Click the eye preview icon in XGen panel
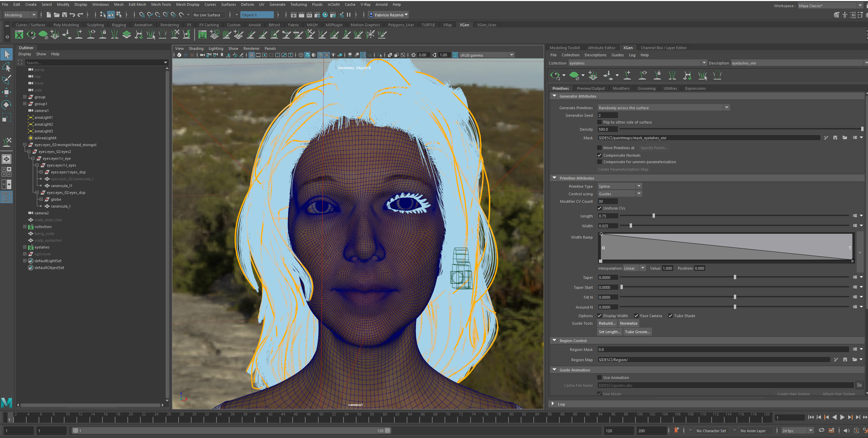868x438 pixels. pyautogui.click(x=555, y=75)
